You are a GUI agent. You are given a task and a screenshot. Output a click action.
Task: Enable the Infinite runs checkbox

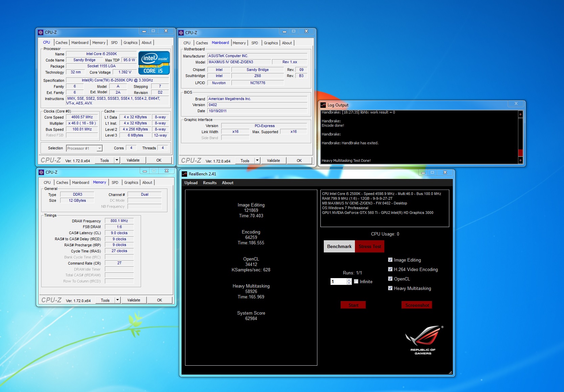[356, 281]
